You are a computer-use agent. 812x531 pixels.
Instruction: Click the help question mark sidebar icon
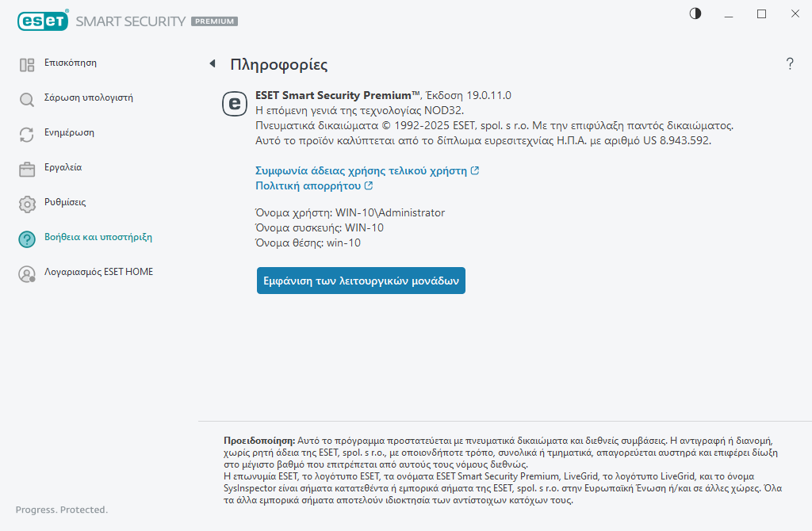[x=27, y=239]
